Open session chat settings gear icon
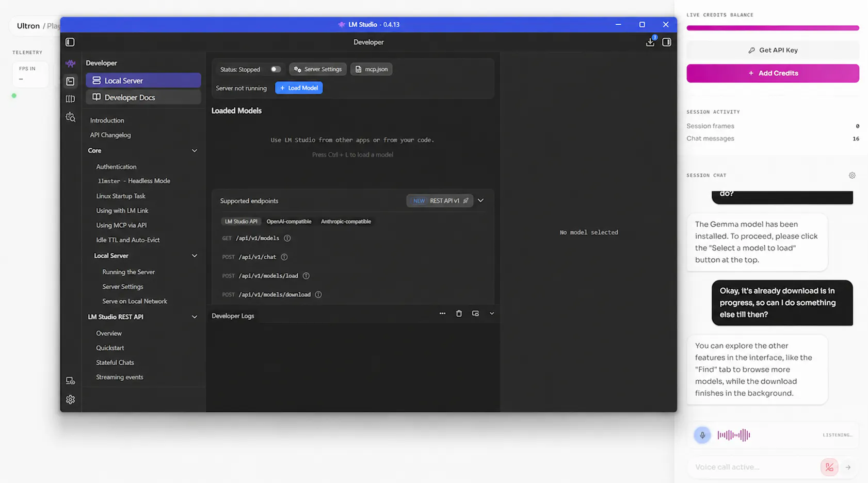 click(x=852, y=176)
